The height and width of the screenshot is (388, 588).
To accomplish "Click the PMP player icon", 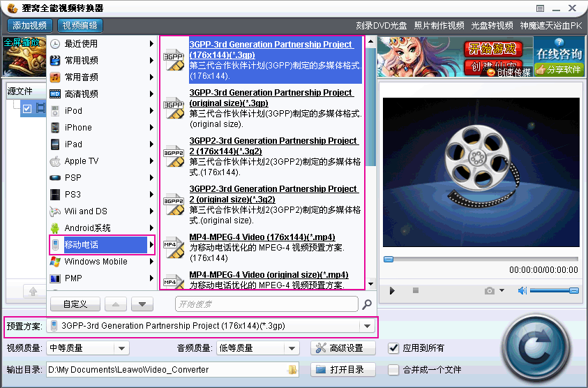I will point(55,278).
